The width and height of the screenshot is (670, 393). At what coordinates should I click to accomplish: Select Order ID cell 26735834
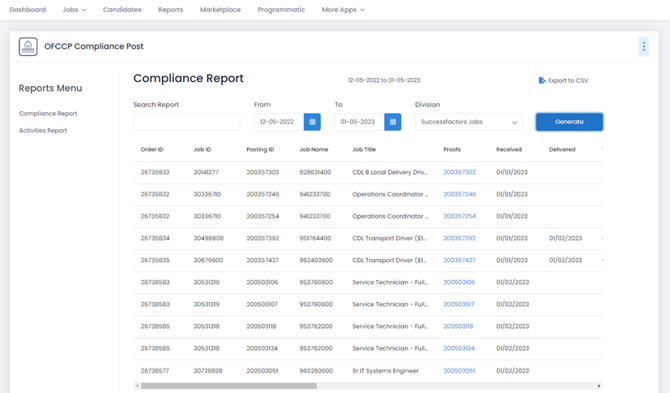(155, 238)
